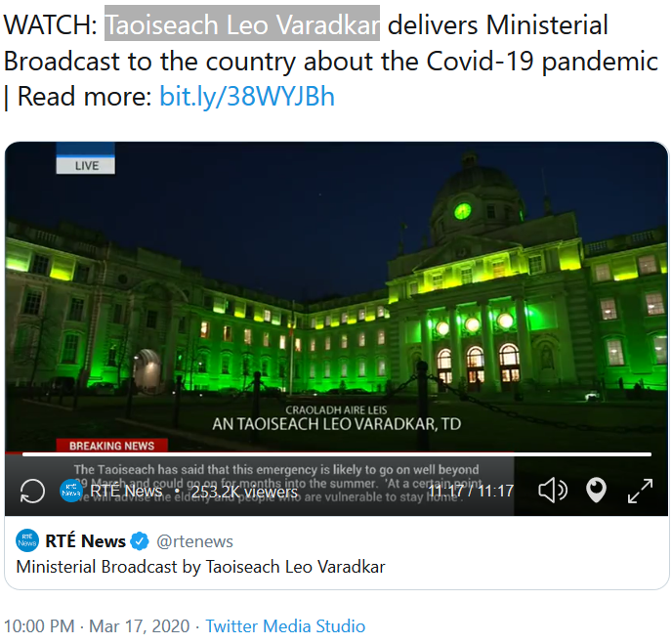Click the 10:00 PM · Mar 17, 2020 timestamp
Viewport: 672px width, 644px height.
(x=97, y=626)
